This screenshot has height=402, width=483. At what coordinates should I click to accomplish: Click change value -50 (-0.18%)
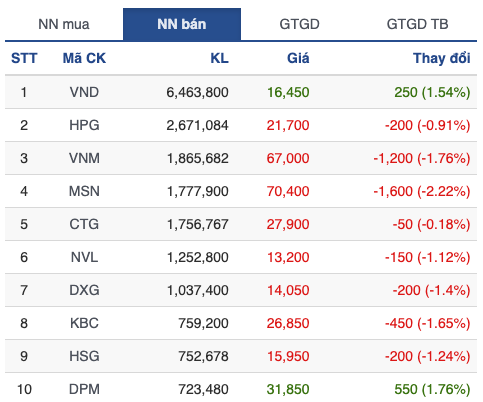[431, 224]
